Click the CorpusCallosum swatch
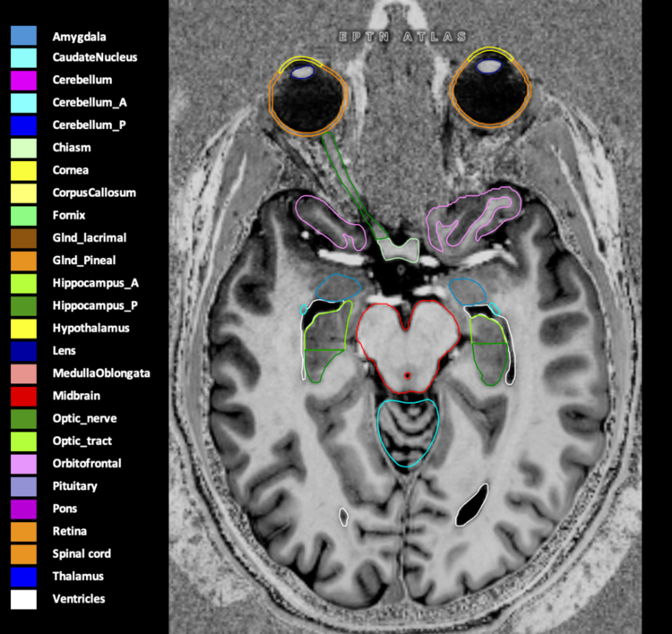The width and height of the screenshot is (672, 634). pyautogui.click(x=23, y=193)
